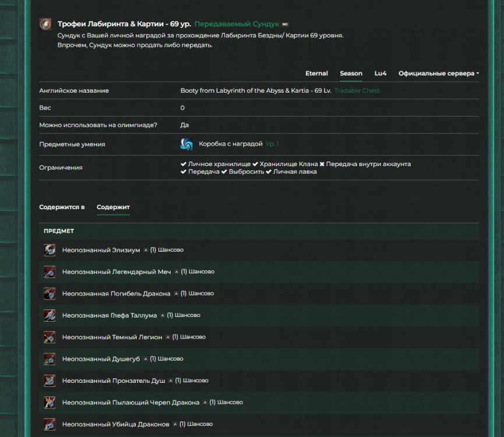Select the Пылающий Череп Дракона item icon

coord(50,402)
